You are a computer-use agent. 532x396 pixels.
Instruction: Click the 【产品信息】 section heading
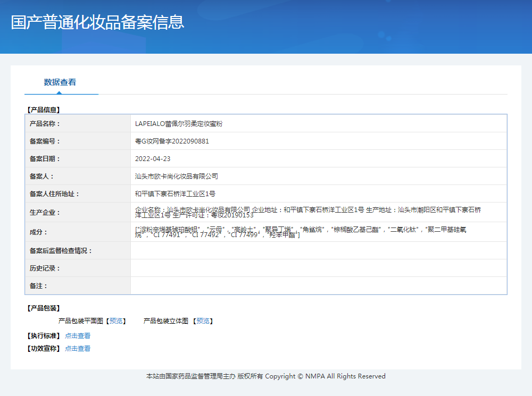[44, 110]
